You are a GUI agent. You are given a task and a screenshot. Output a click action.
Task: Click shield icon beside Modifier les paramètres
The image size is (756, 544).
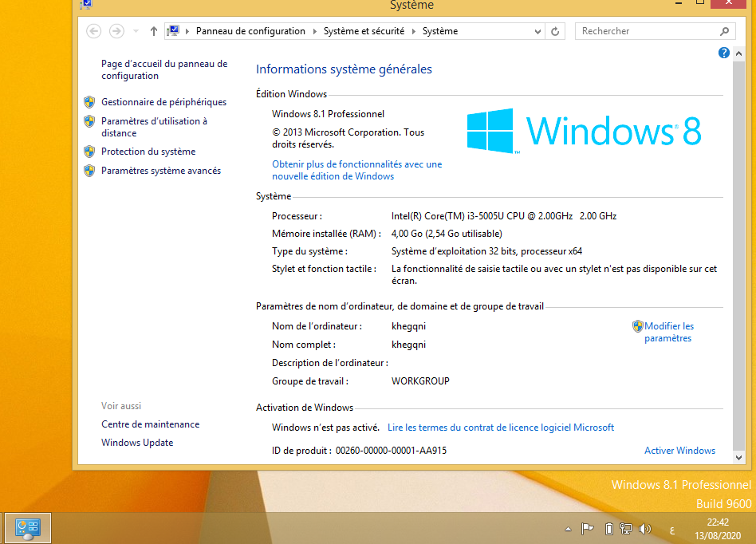coord(638,326)
